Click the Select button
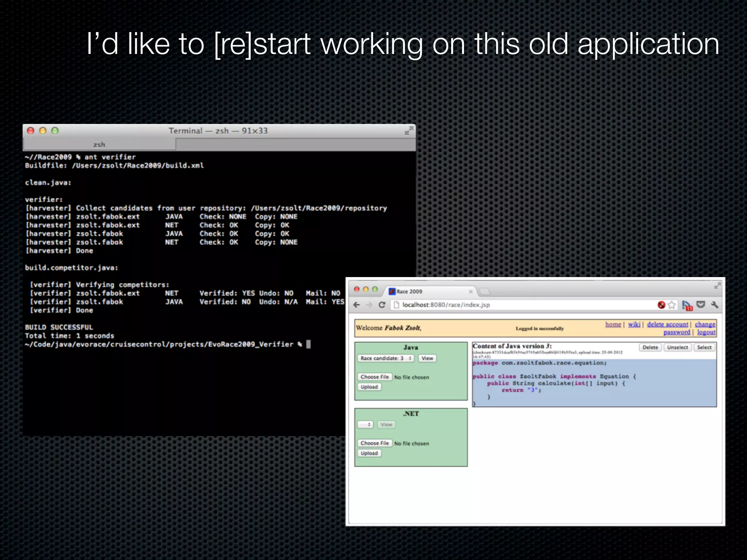Screen dimensions: 747x560 704,347
